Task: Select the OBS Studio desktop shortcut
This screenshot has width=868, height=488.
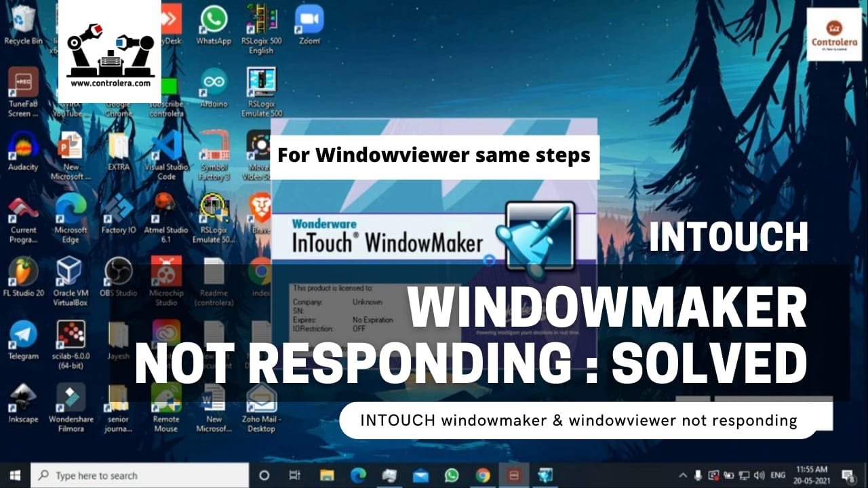Action: click(x=119, y=277)
